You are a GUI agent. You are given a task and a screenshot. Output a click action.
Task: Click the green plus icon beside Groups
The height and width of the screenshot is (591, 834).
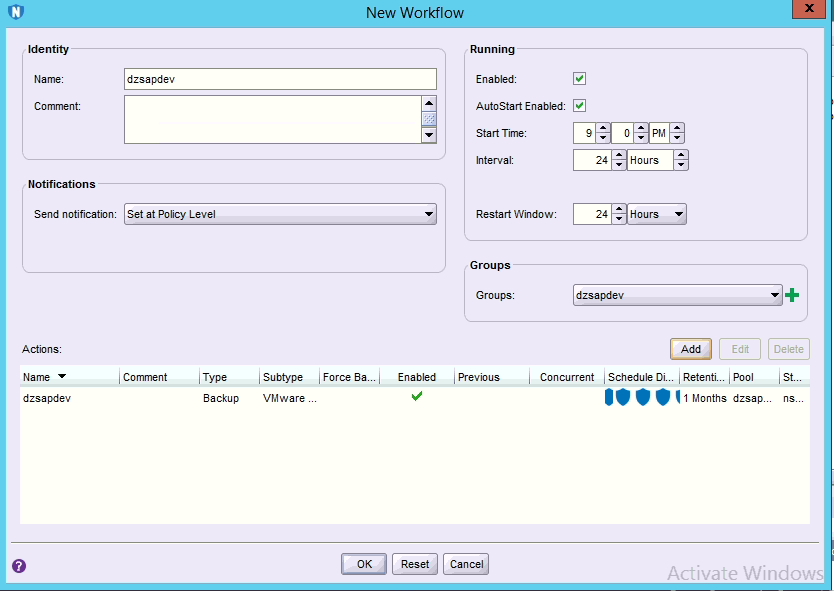[x=793, y=295]
